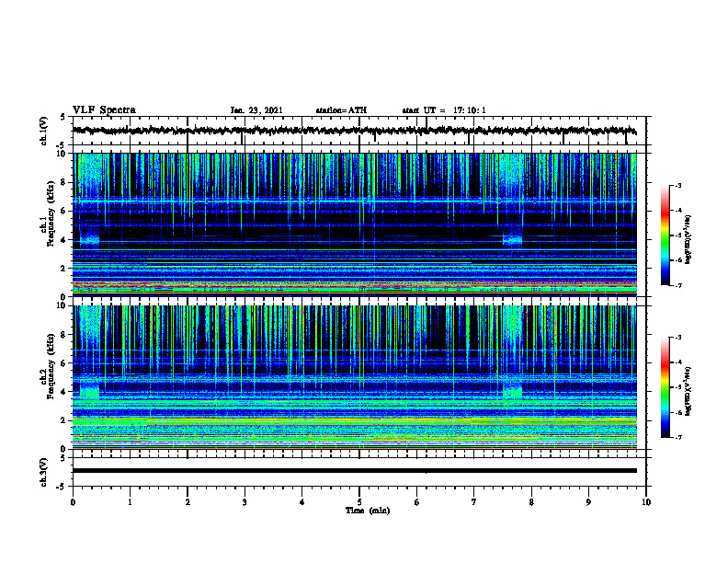Click the "-7" tick on ch.2 colorbar
The image size is (728, 563).
point(678,437)
